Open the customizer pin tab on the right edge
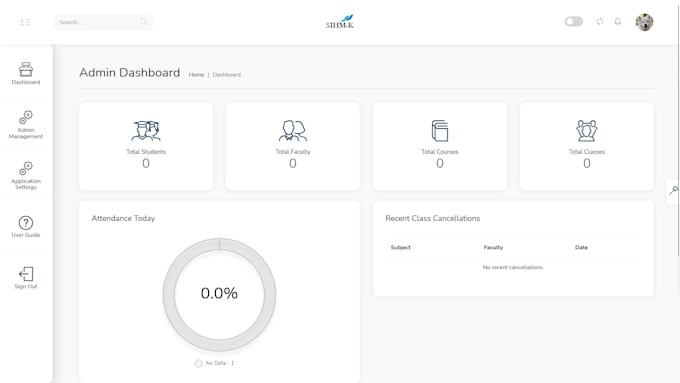The height and width of the screenshot is (383, 680). 673,190
